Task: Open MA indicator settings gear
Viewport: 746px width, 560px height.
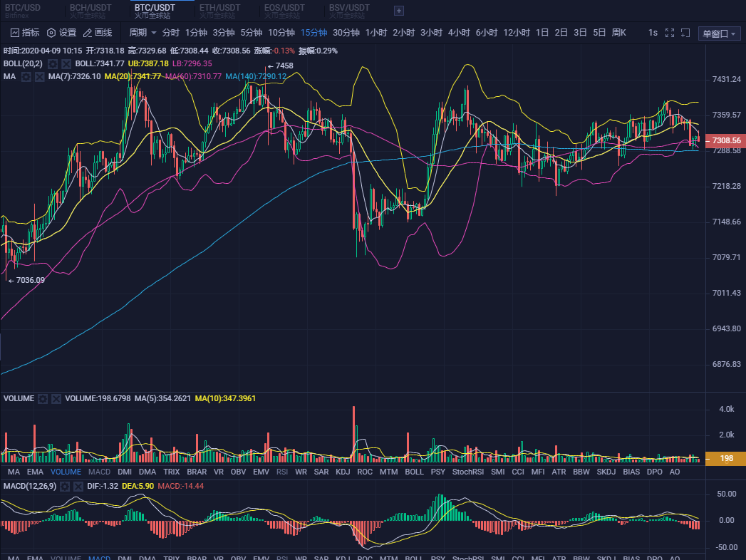Action: coord(26,76)
